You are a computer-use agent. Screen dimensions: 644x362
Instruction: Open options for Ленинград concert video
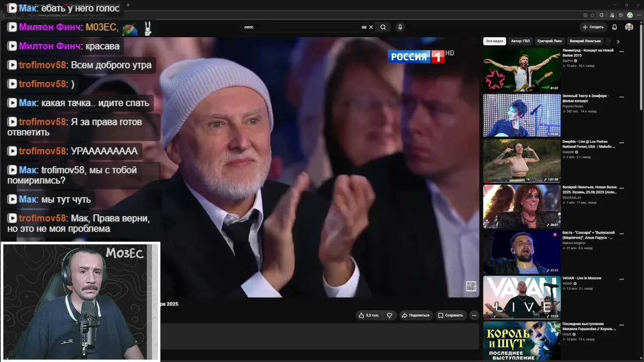click(x=621, y=51)
